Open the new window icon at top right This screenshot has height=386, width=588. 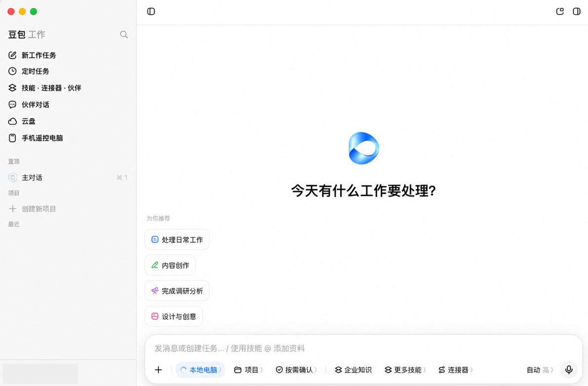coord(560,12)
